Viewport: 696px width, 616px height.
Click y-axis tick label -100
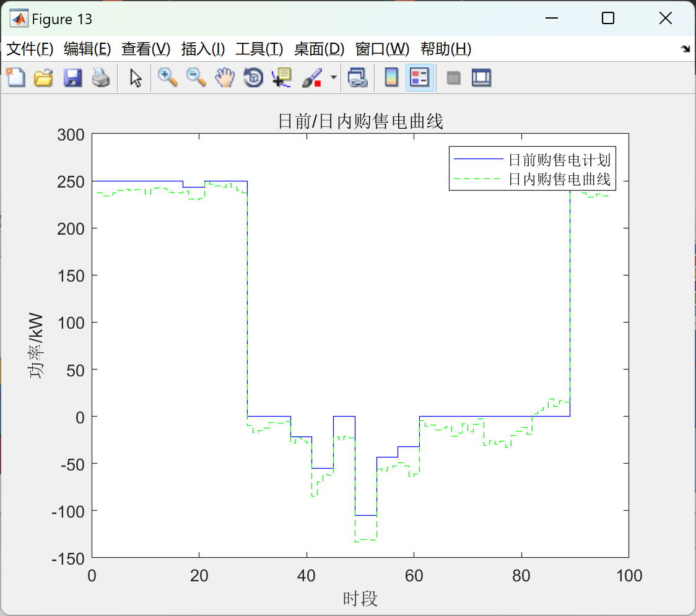[68, 511]
